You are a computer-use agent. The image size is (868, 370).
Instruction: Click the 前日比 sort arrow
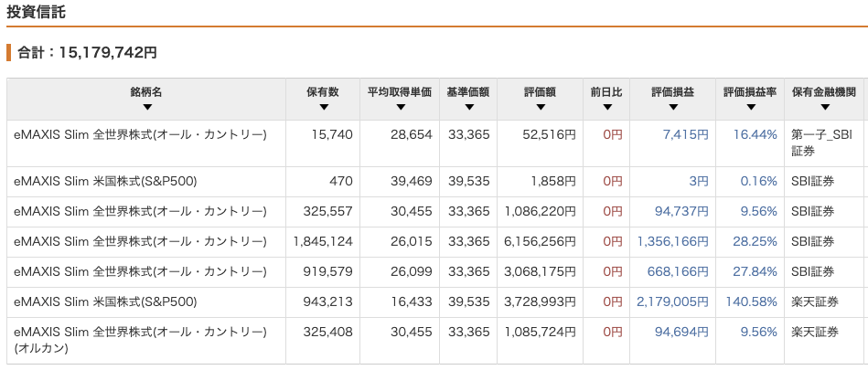(x=605, y=108)
